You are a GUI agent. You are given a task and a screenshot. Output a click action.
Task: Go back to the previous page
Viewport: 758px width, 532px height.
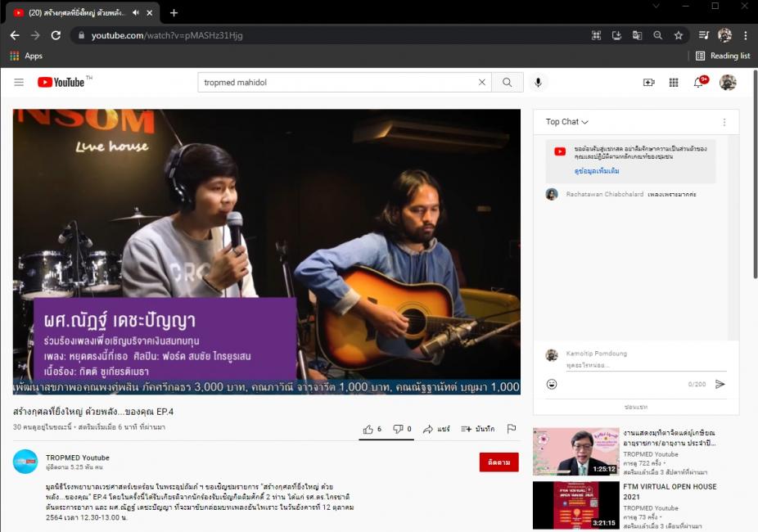point(15,35)
